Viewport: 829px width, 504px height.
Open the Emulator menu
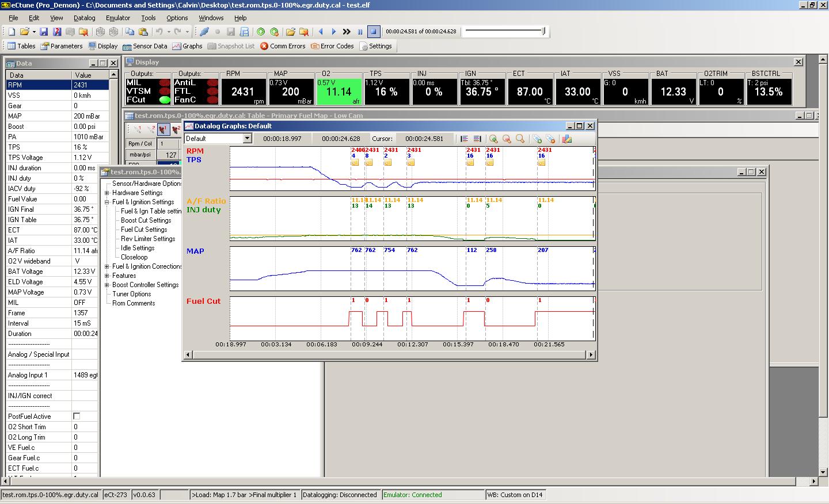tap(118, 18)
